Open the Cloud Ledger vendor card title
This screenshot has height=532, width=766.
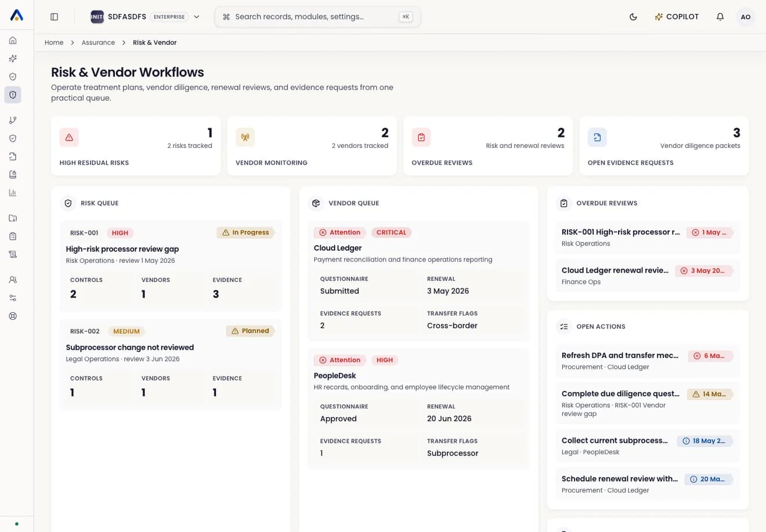pyautogui.click(x=338, y=248)
